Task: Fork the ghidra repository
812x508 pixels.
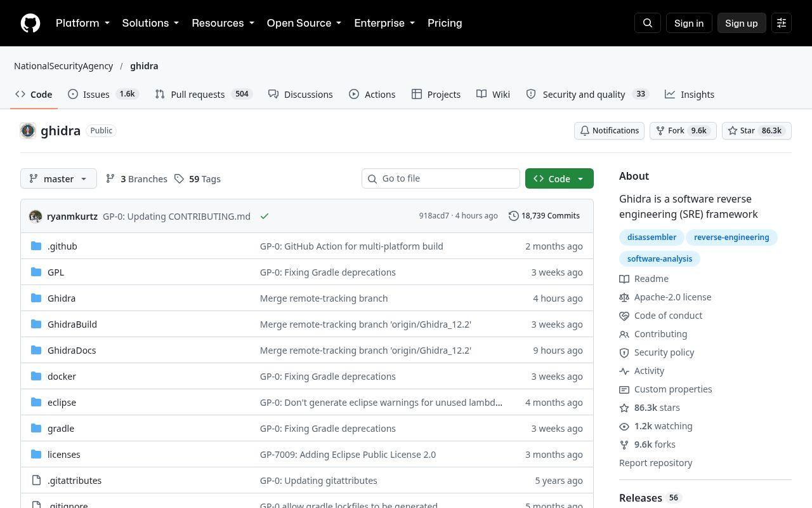Action: click(x=683, y=131)
